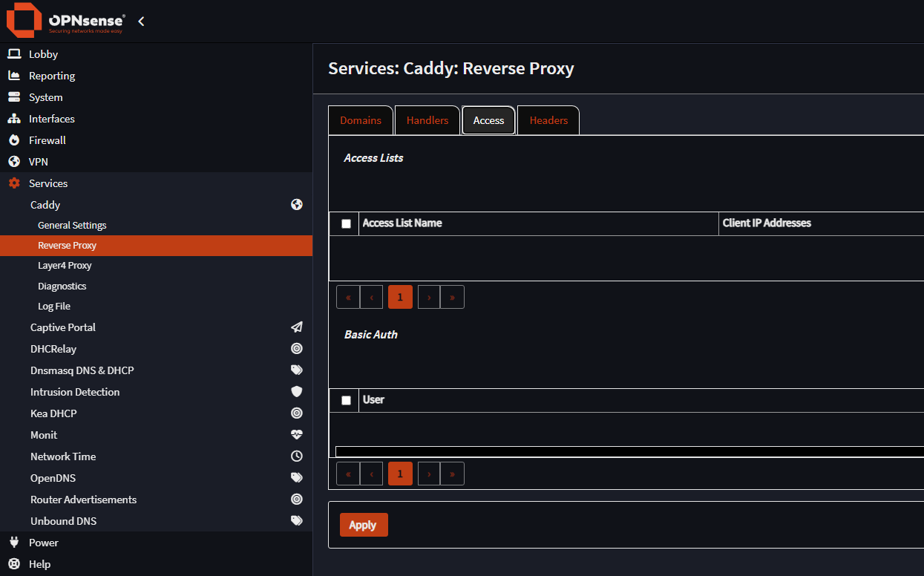This screenshot has height=576, width=924.
Task: Go to previous page of Access Lists
Action: pyautogui.click(x=371, y=297)
